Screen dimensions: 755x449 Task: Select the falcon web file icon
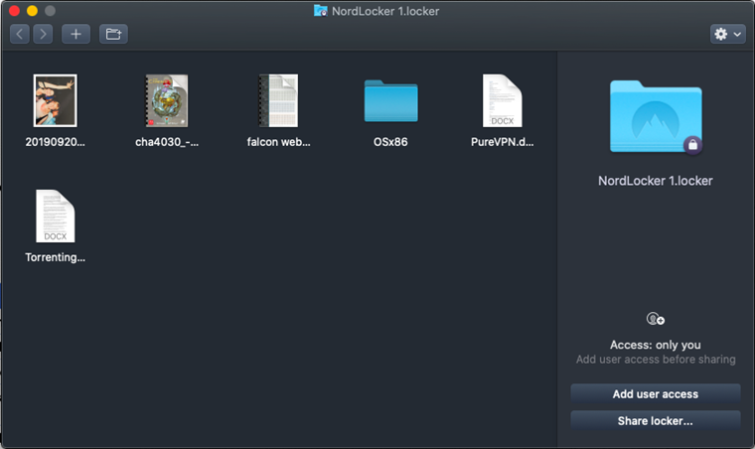pyautogui.click(x=278, y=100)
